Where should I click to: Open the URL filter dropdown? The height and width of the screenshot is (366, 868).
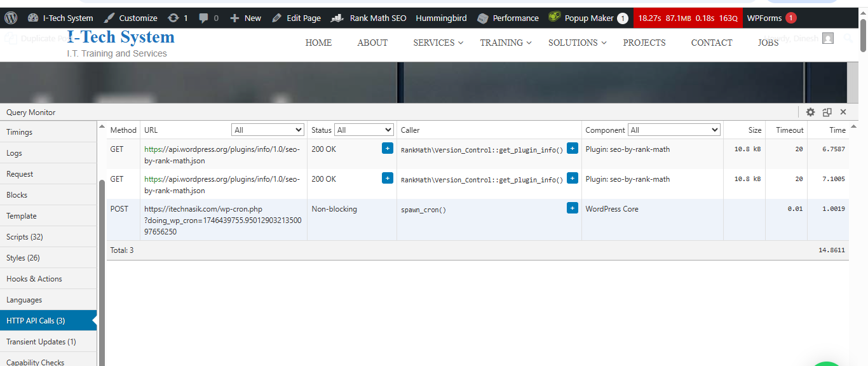coord(268,130)
